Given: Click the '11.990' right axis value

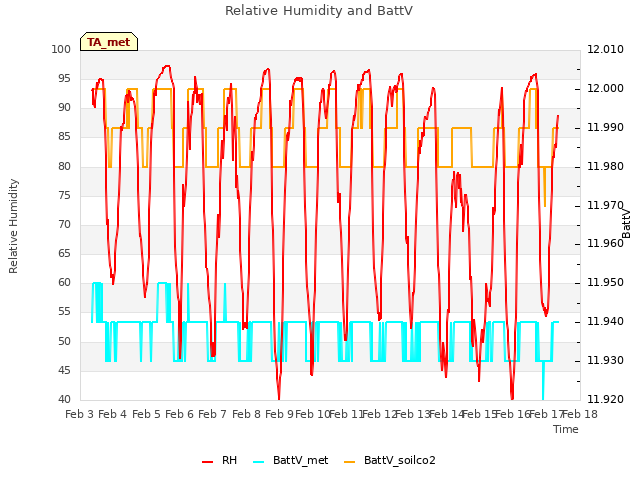Looking at the screenshot, I should click(605, 127).
